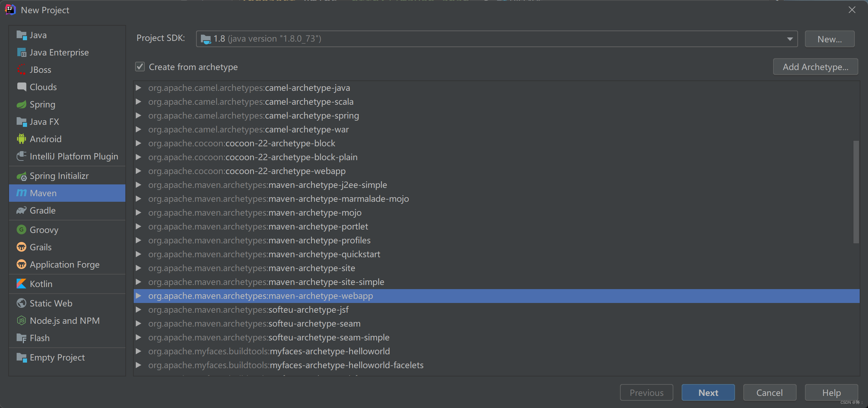Screen dimensions: 868x408
Task: Click the Groovy green circle icon
Action: point(21,230)
